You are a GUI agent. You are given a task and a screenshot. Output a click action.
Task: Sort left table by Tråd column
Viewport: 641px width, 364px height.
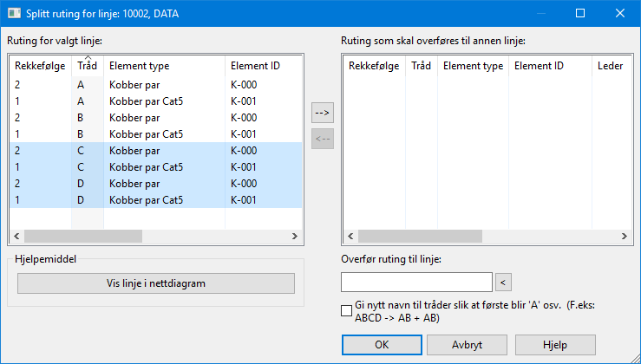(x=88, y=66)
